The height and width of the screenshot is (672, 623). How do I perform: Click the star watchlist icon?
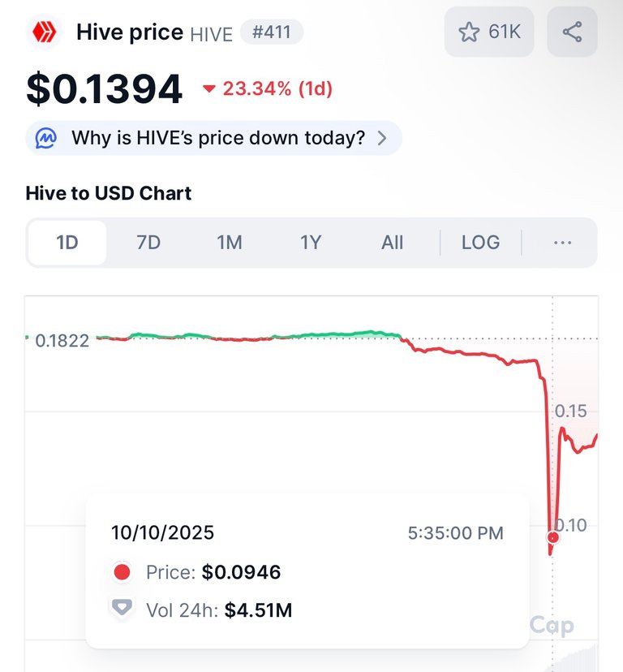469,32
